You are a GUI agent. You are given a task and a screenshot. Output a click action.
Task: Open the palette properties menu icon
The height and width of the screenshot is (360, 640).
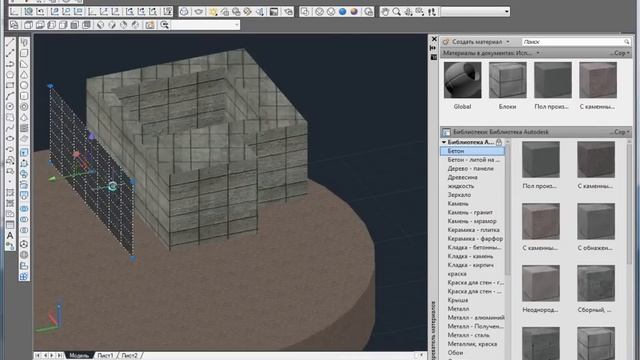[434, 58]
